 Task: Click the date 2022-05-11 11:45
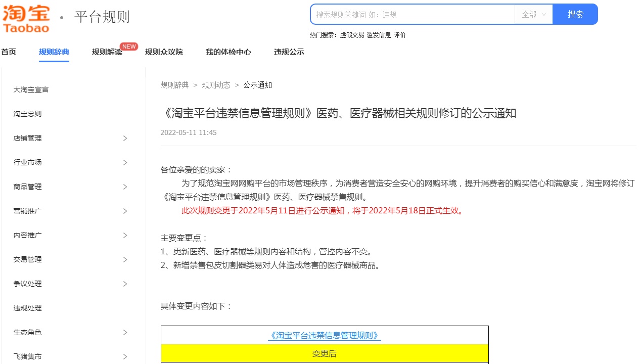click(x=189, y=132)
